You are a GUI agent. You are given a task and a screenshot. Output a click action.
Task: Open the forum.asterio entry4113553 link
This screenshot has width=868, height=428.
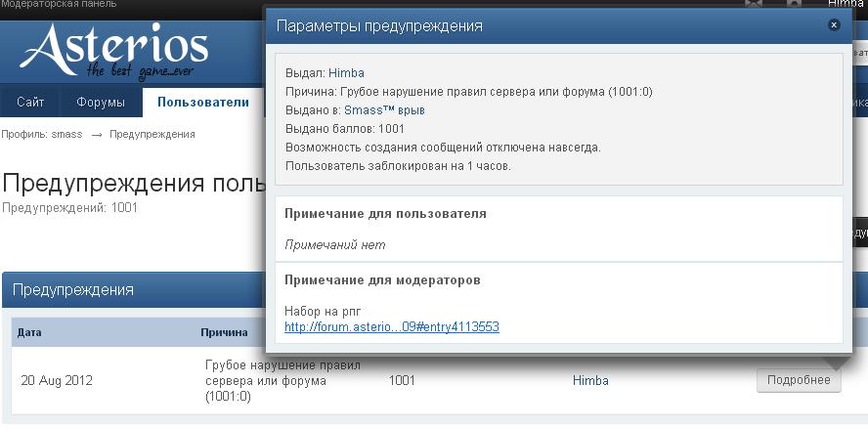pyautogui.click(x=392, y=327)
